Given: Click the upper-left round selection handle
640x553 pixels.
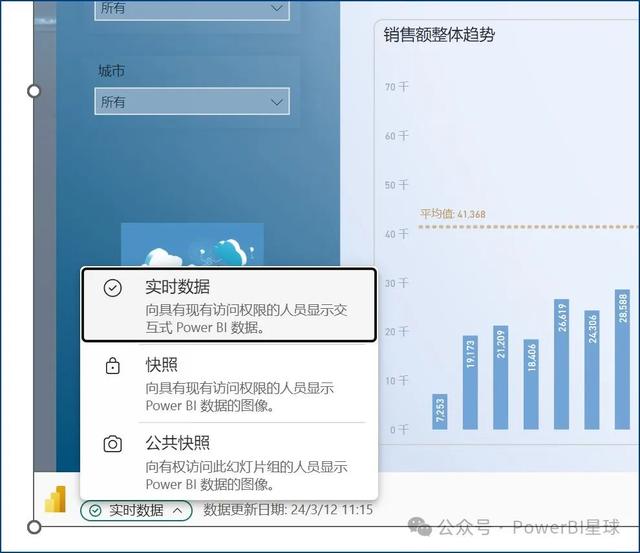Looking at the screenshot, I should coord(34,91).
